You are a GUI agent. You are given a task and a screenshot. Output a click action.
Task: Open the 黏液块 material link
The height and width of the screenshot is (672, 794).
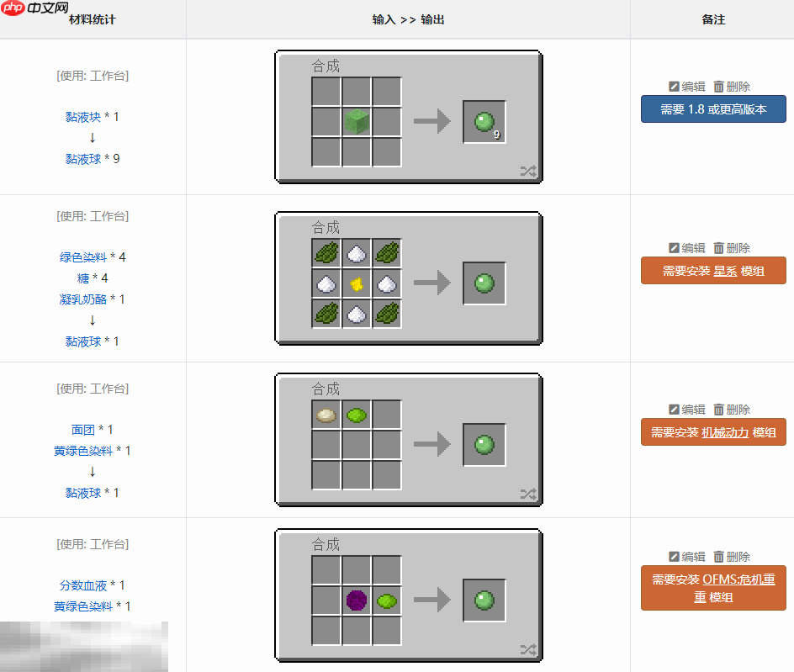pos(83,117)
